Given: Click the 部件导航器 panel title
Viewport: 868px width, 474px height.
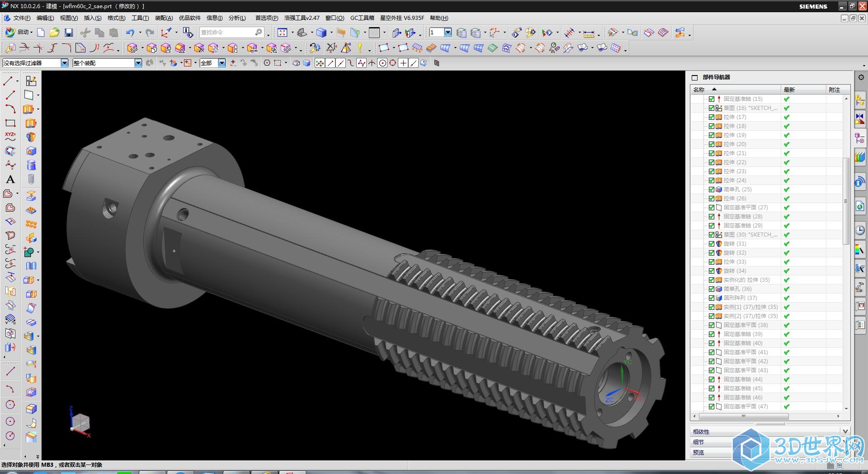Looking at the screenshot, I should click(x=717, y=77).
